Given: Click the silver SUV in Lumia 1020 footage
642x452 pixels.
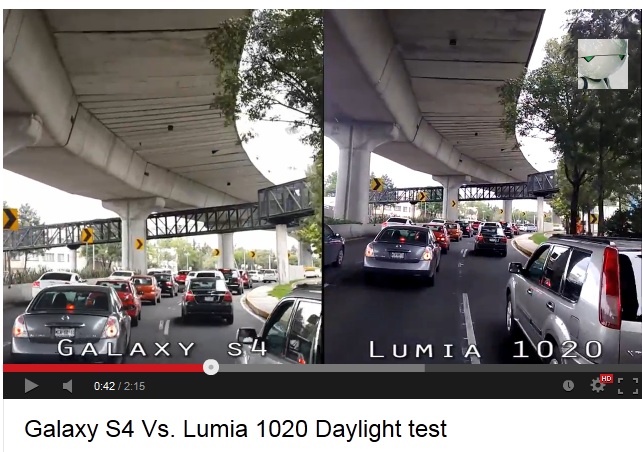Looking at the screenshot, I should click(574, 297).
